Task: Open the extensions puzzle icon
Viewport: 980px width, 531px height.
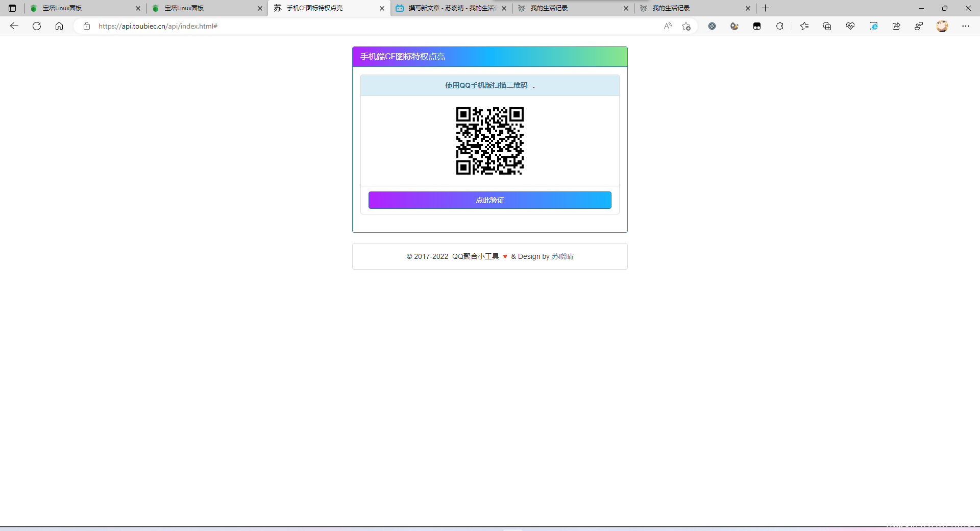Action: 779,26
